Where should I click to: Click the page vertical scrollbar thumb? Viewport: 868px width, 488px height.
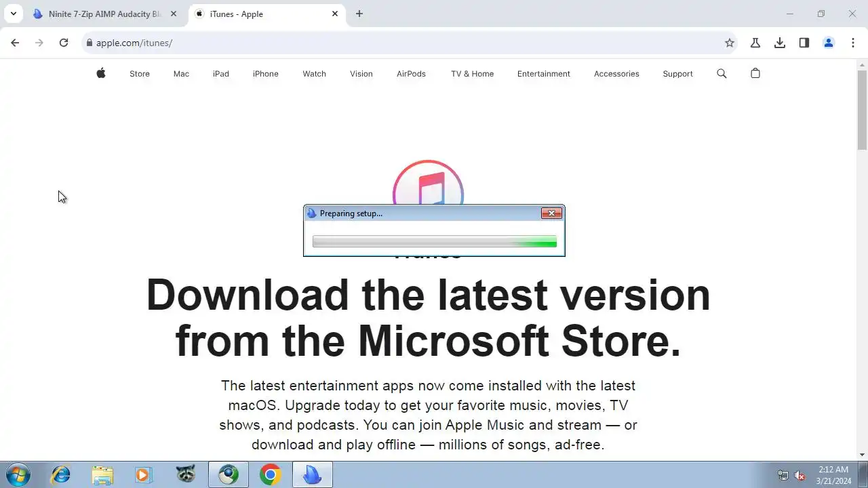click(x=863, y=110)
